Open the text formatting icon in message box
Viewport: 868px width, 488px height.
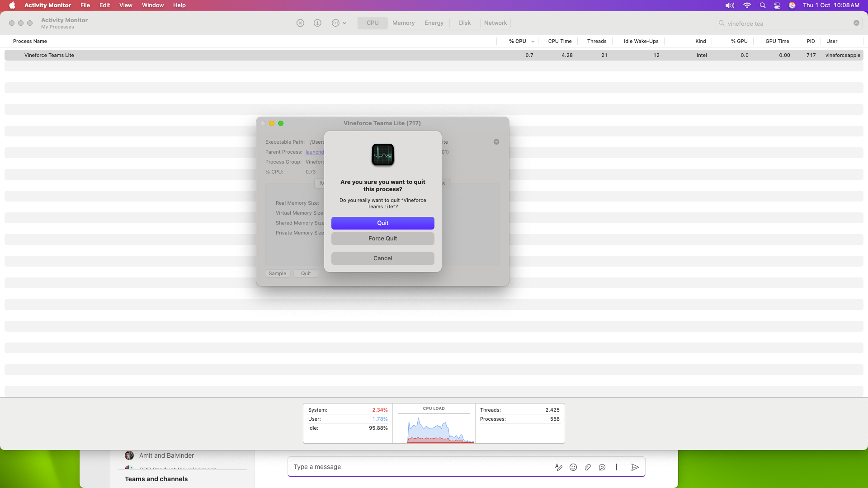pyautogui.click(x=559, y=467)
